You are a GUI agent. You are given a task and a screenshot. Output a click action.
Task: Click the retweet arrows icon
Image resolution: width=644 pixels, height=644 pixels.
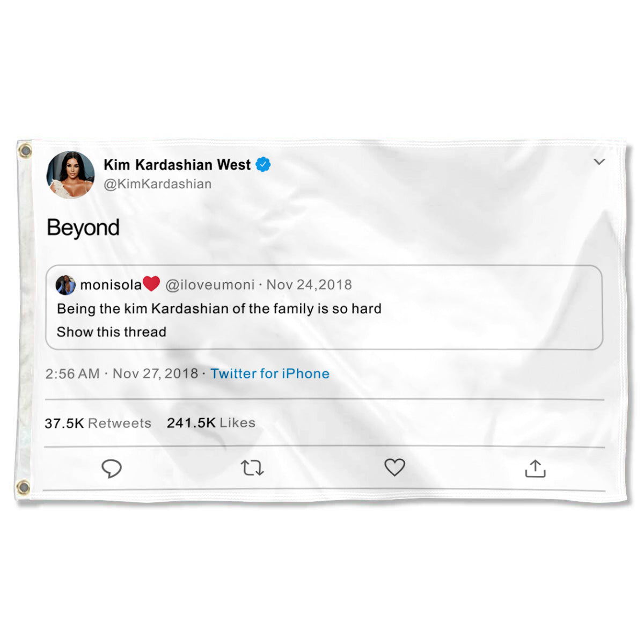252,468
